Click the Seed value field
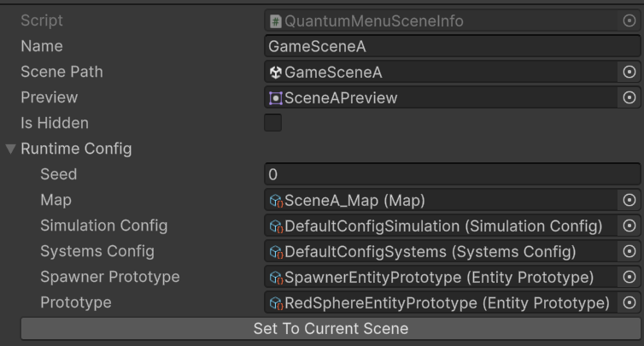The image size is (644, 346). (x=452, y=174)
